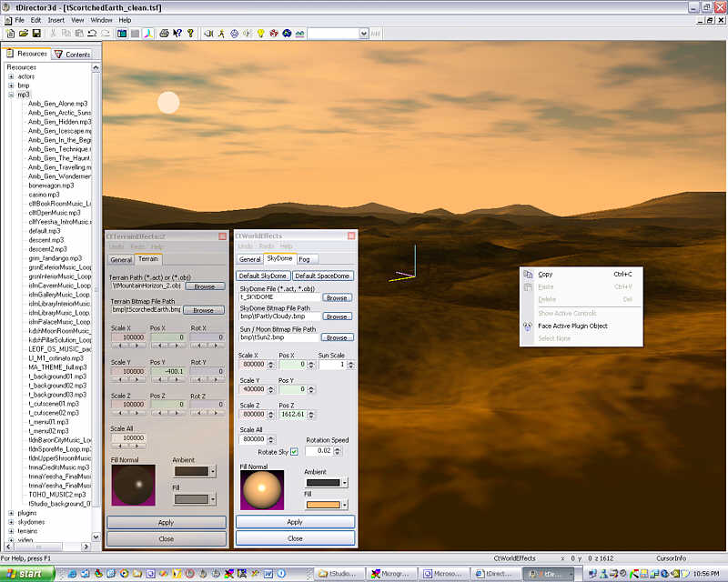The image size is (728, 582).
Task: Click the Undo arrow toolbar icon
Action: (93, 34)
